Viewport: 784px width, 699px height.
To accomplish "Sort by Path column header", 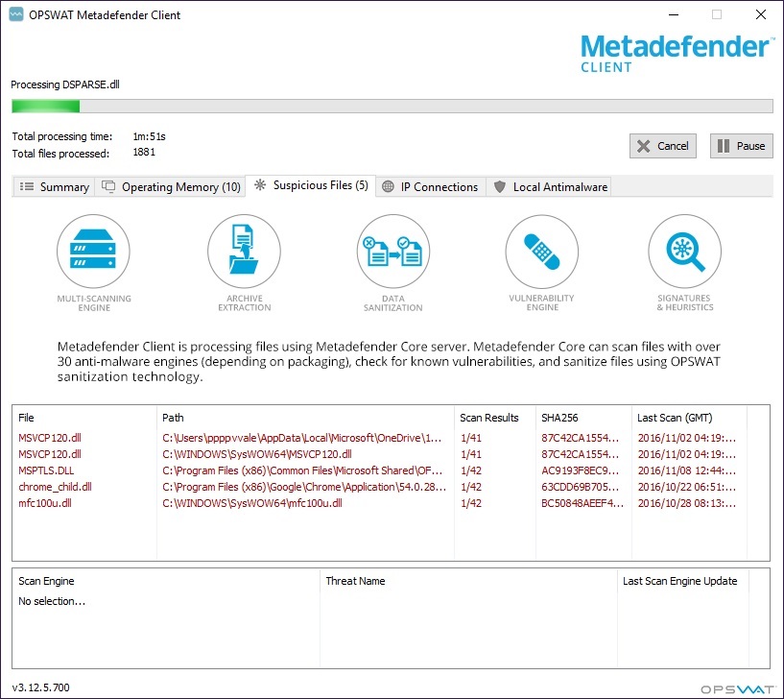I will pyautogui.click(x=305, y=418).
